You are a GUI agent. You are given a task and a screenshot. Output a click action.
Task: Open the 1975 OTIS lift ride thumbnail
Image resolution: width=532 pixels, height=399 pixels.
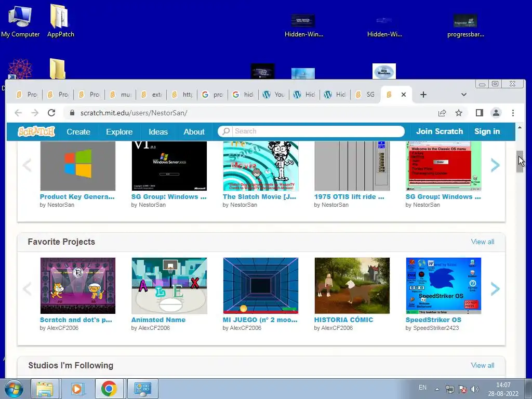(x=352, y=166)
